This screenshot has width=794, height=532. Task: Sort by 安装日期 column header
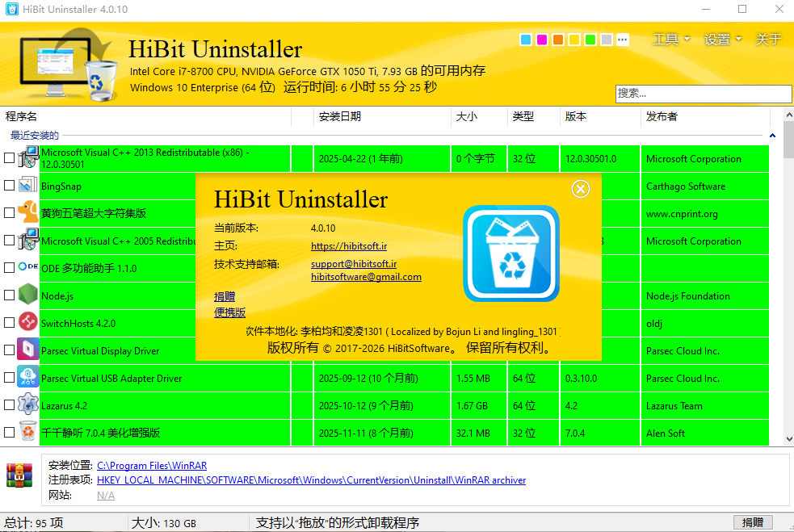click(382, 116)
